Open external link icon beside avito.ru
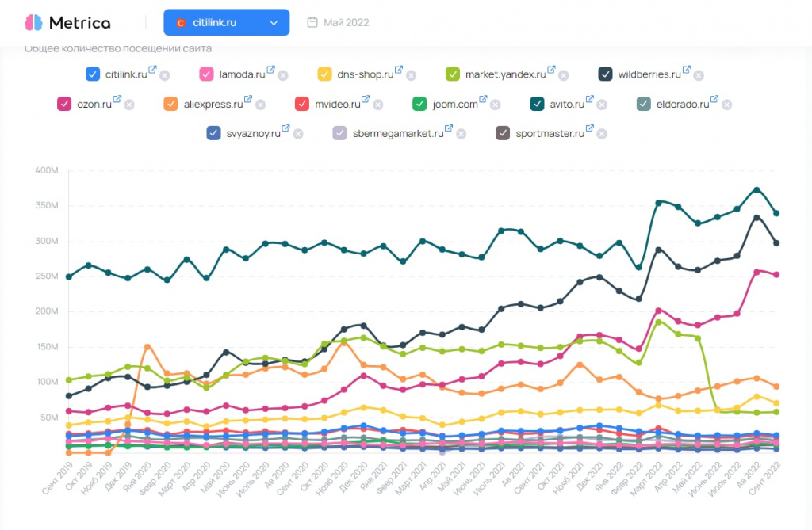This screenshot has width=812, height=530. point(590,99)
